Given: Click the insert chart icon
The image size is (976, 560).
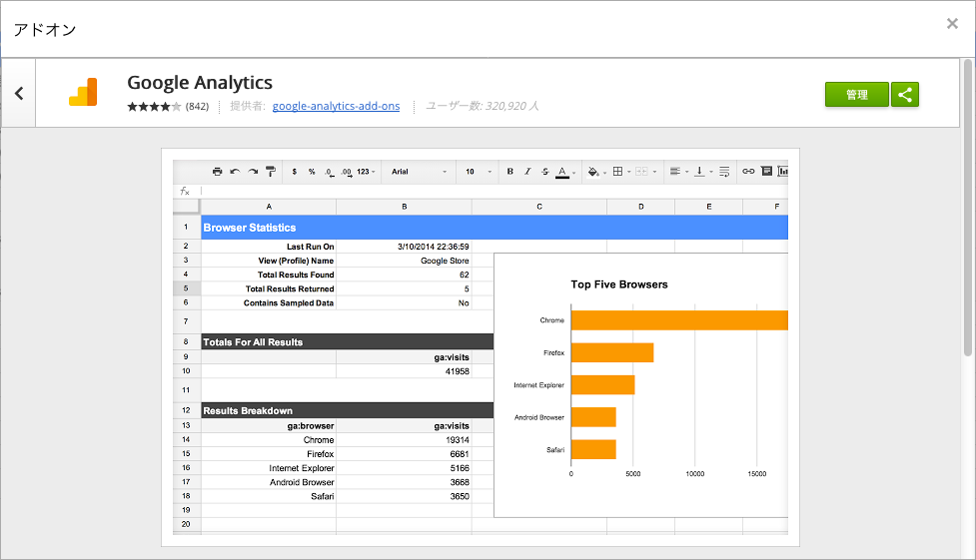Looking at the screenshot, I should pyautogui.click(x=783, y=171).
